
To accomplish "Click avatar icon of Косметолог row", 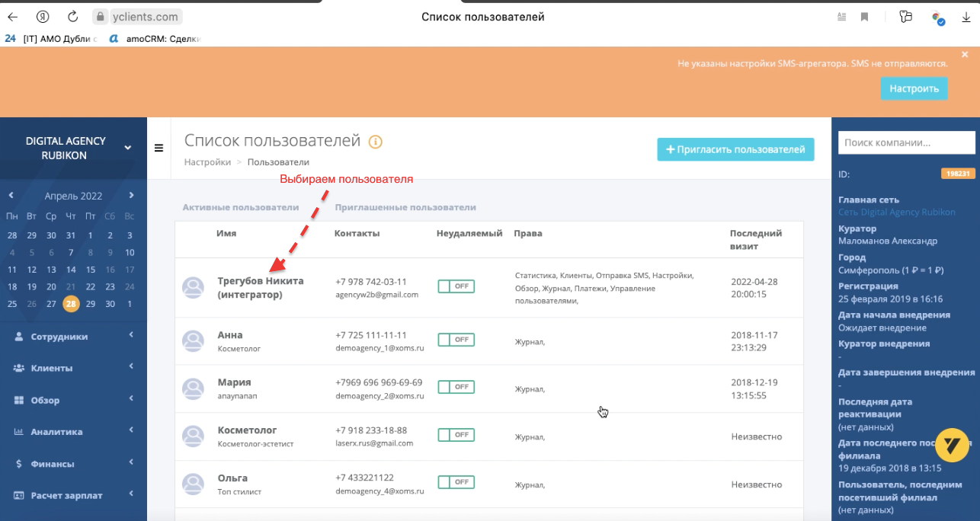I will coord(193,436).
